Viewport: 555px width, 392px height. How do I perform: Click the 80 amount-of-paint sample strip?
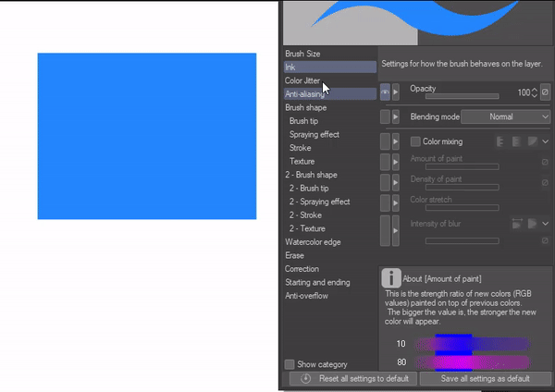(473, 362)
